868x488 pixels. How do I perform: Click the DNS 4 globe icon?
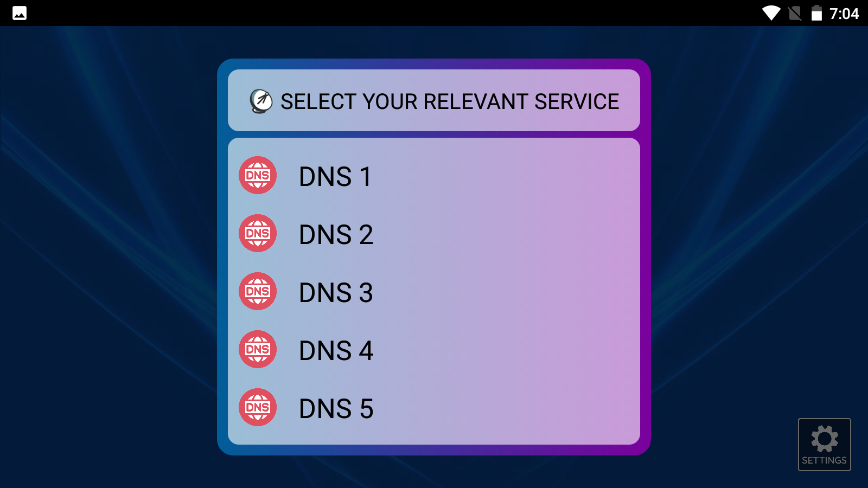click(258, 349)
